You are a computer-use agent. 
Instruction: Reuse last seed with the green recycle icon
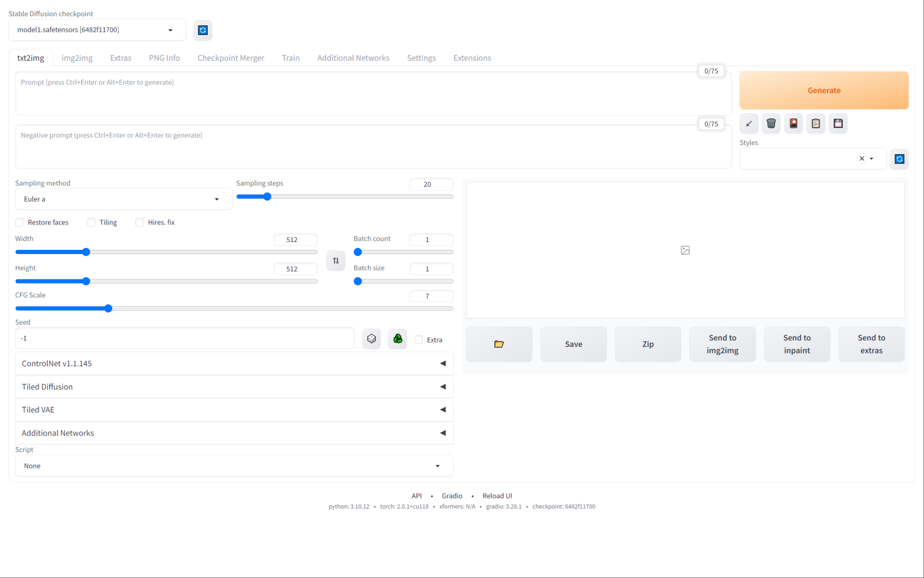click(398, 339)
